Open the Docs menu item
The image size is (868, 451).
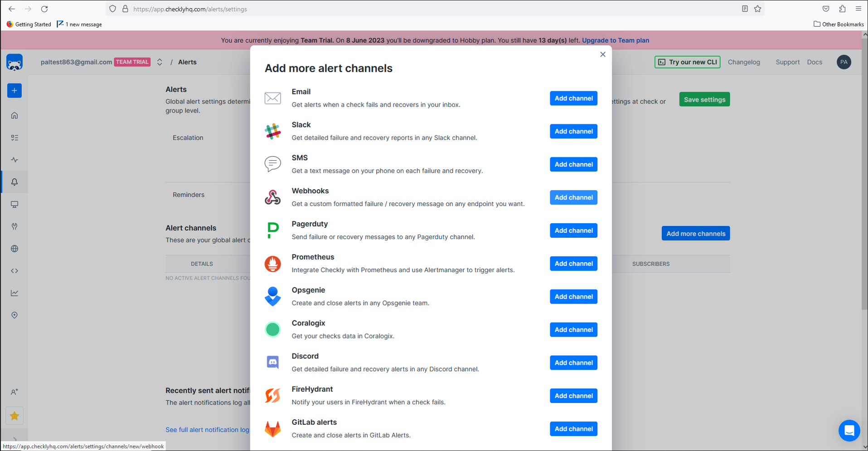tap(814, 62)
